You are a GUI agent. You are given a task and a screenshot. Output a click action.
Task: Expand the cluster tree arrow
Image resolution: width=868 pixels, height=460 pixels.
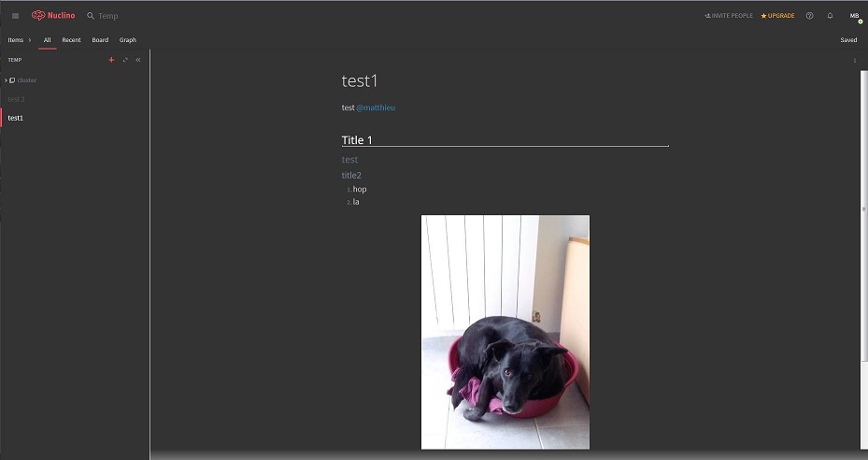6,80
